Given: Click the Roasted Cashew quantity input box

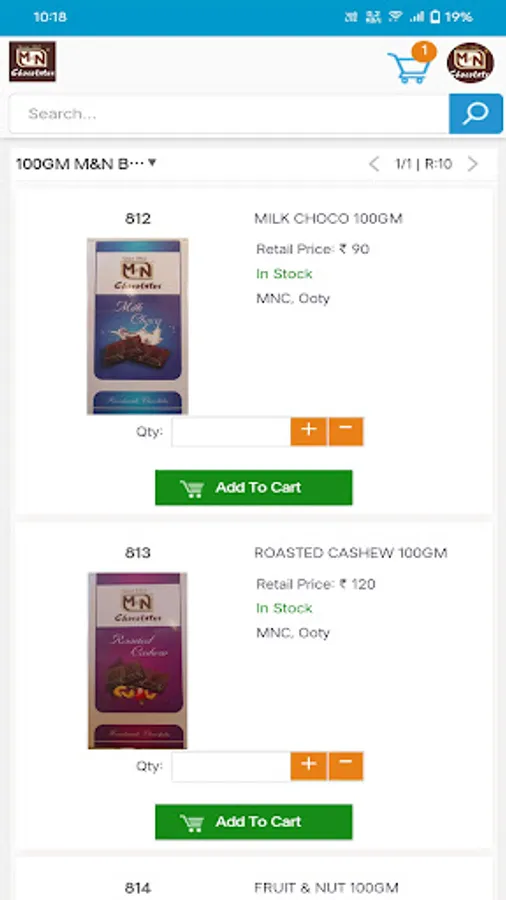Looking at the screenshot, I should 231,766.
